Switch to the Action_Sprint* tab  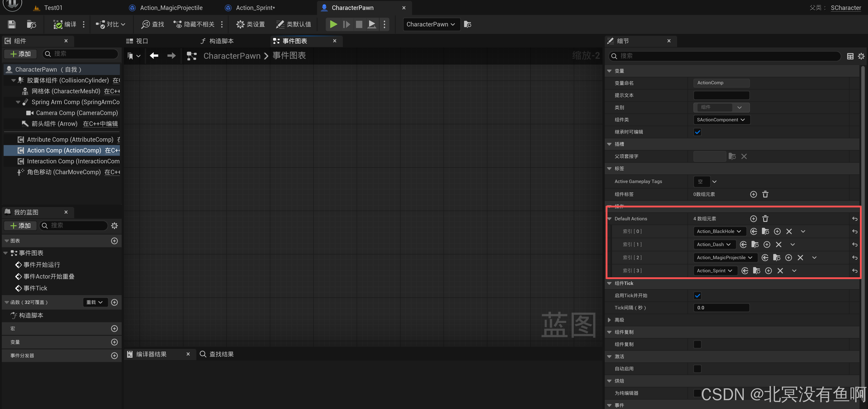coord(255,8)
